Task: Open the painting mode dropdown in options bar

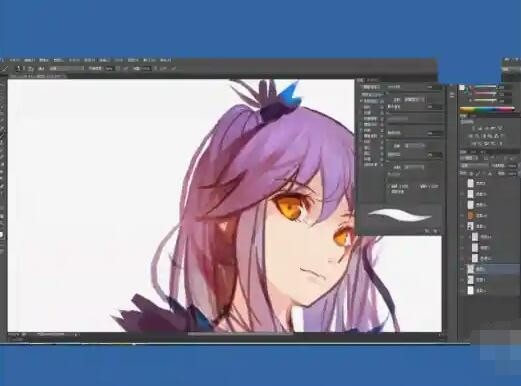Action: click(67, 68)
